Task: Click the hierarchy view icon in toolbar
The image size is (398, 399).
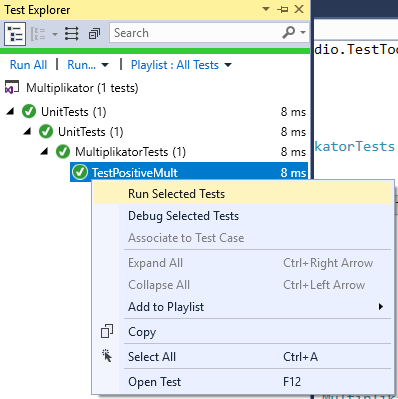Action: tap(15, 34)
